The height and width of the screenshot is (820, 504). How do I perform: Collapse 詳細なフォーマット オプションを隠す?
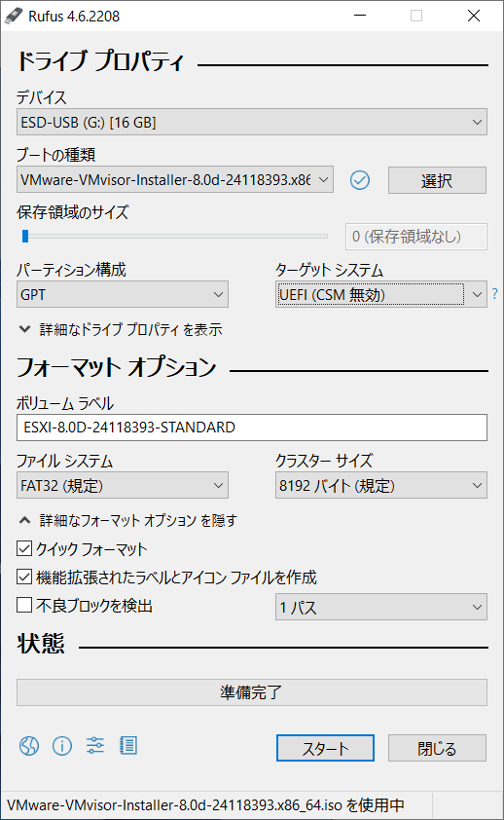128,520
